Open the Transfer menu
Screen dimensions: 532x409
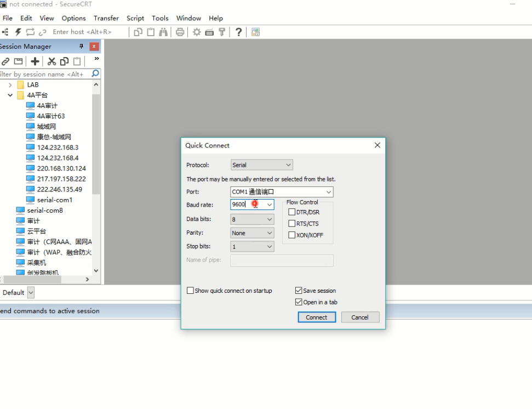(106, 18)
